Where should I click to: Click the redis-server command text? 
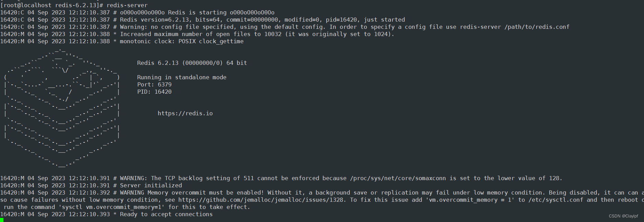point(127,5)
